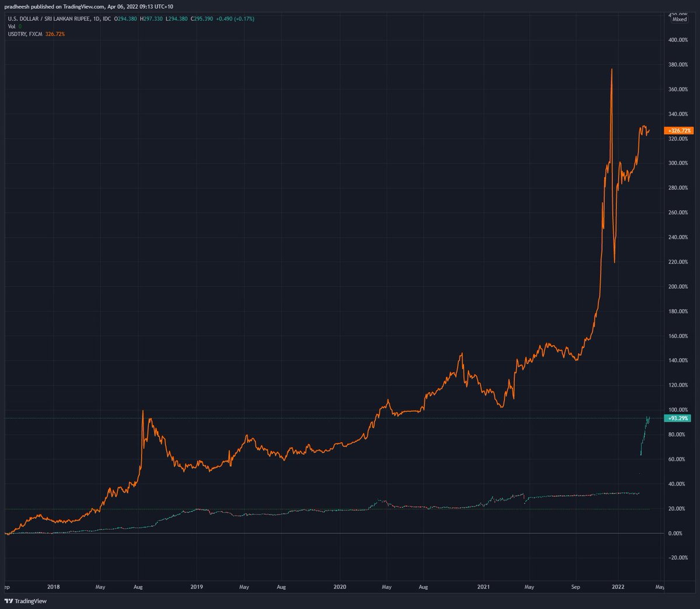
Task: Click the TradingView logo
Action: click(x=25, y=601)
